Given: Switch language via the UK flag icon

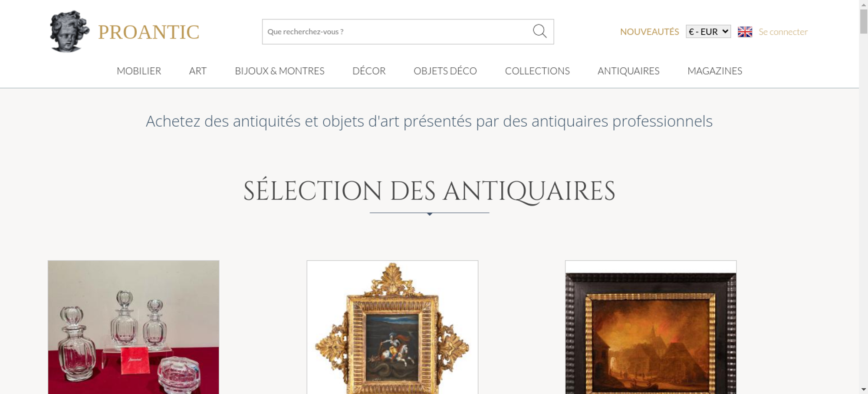Looking at the screenshot, I should tap(745, 32).
